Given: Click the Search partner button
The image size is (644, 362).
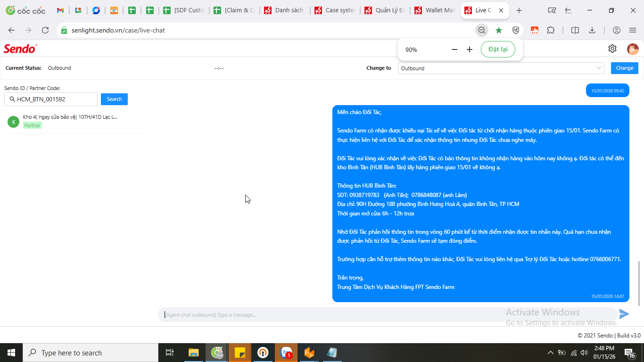Looking at the screenshot, I should pyautogui.click(x=114, y=99).
